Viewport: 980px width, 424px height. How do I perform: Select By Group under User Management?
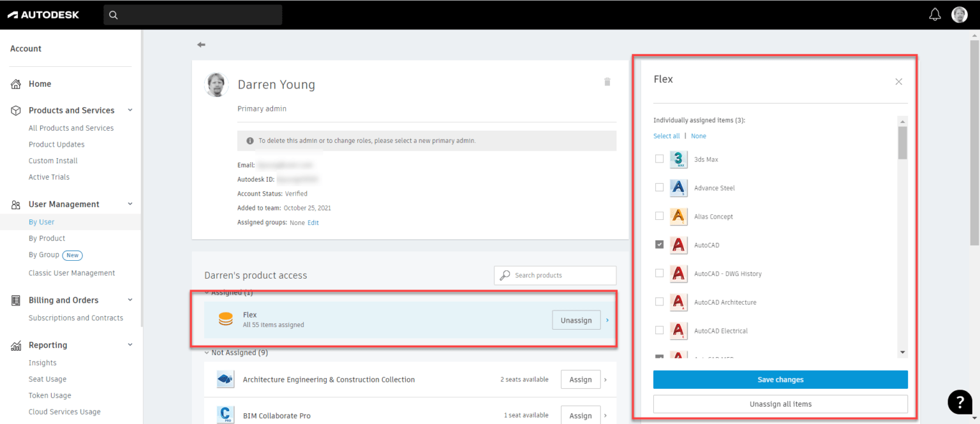43,255
